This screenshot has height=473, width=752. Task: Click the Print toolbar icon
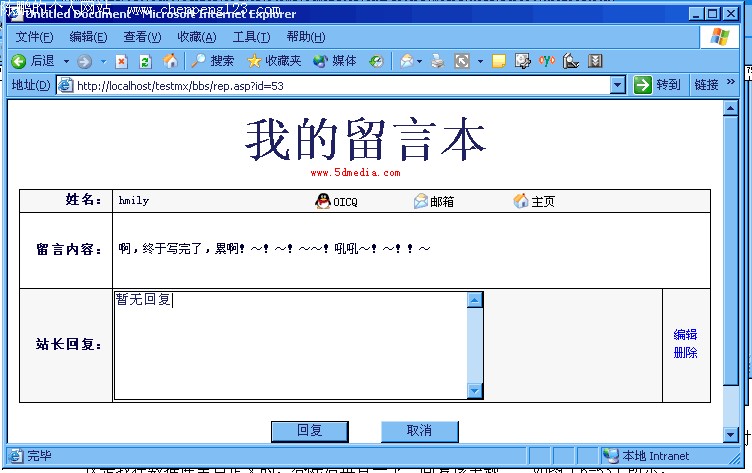point(437,61)
